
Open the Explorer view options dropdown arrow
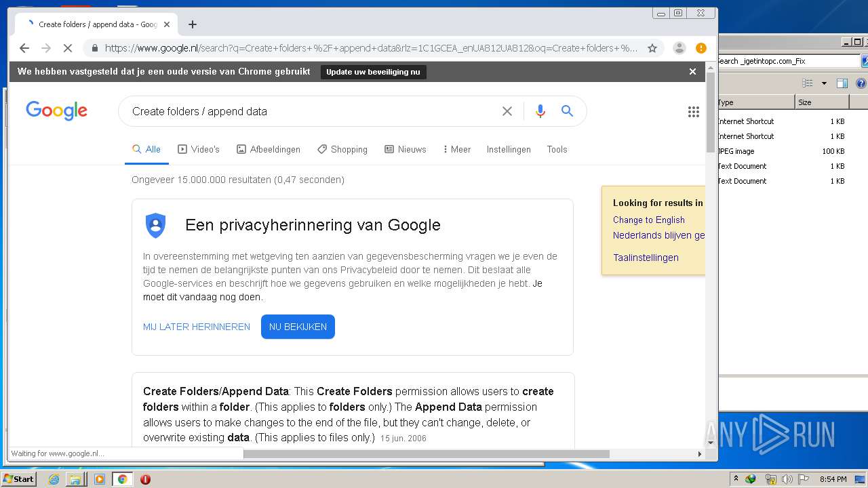point(824,83)
